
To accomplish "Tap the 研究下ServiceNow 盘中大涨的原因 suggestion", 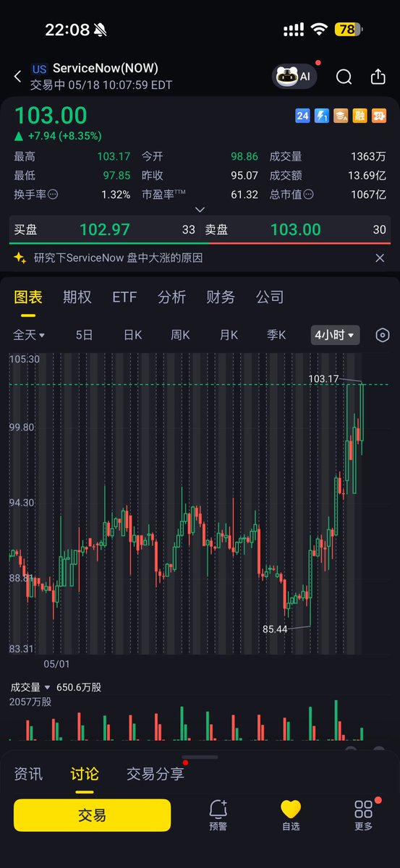I will coord(118,258).
